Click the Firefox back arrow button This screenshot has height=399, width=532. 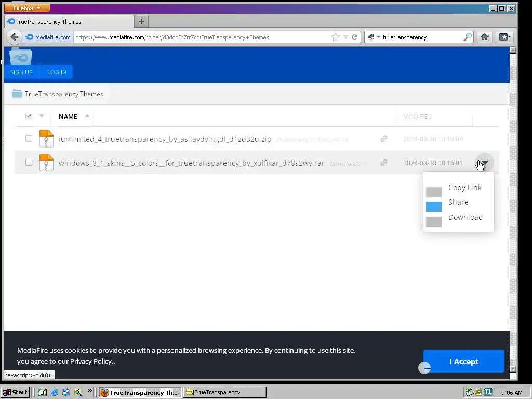14,37
